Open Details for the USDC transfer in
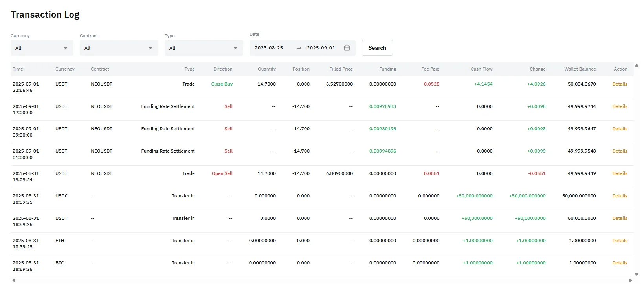 tap(620, 196)
